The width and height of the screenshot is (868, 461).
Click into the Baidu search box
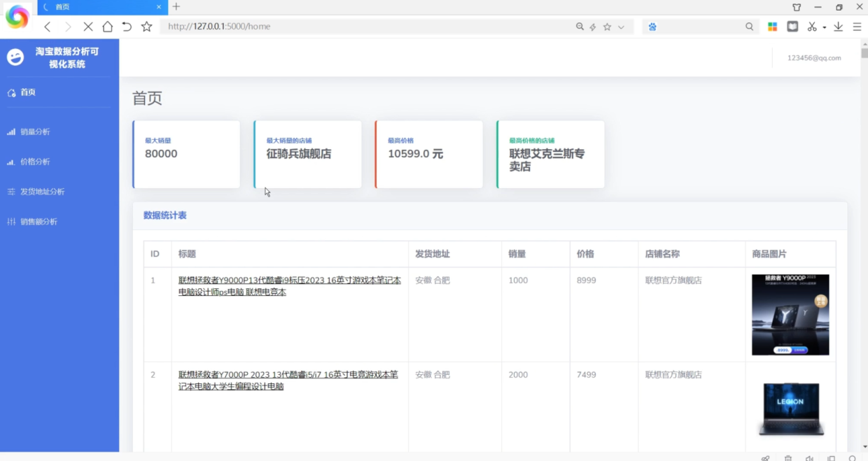point(701,27)
